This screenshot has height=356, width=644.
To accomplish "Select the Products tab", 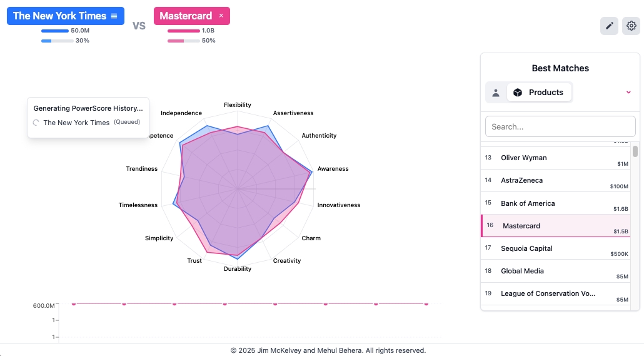I will pyautogui.click(x=539, y=93).
